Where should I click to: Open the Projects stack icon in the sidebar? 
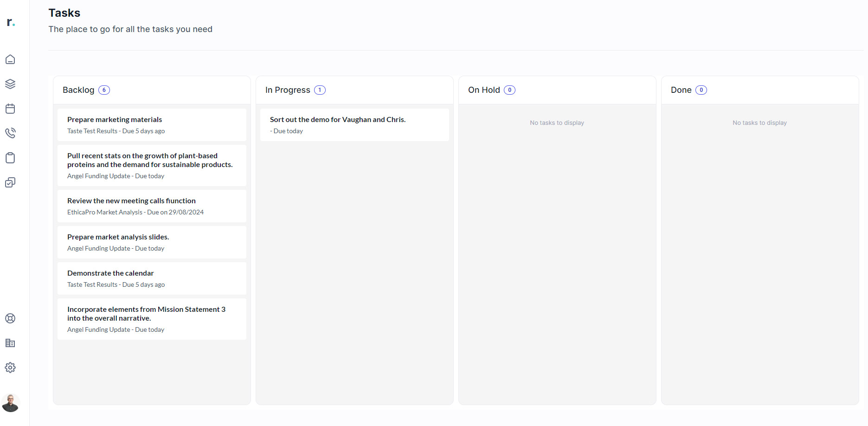(x=10, y=84)
